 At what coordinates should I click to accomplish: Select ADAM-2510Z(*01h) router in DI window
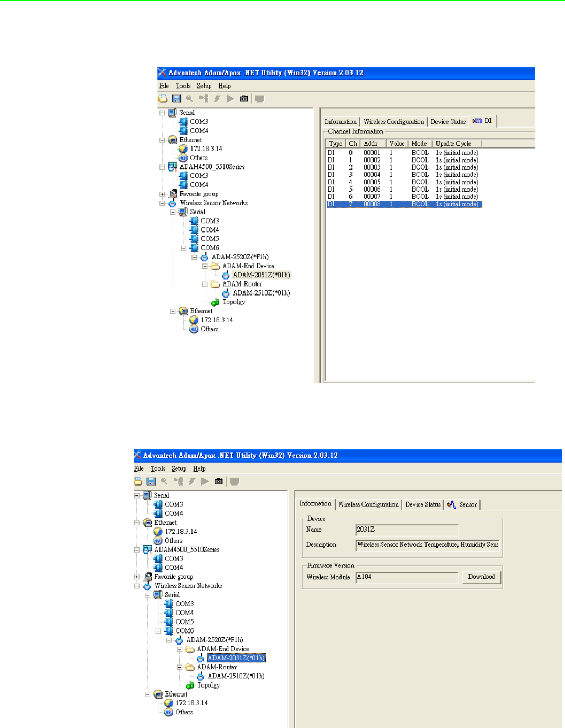(x=261, y=293)
